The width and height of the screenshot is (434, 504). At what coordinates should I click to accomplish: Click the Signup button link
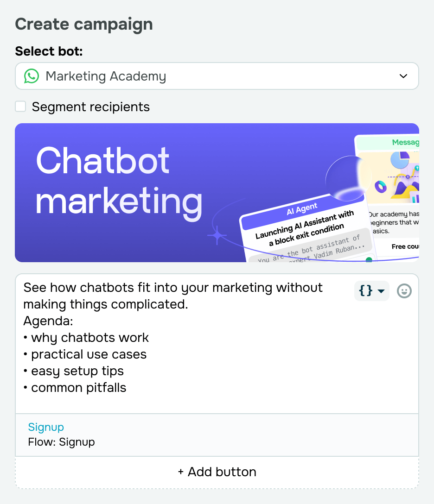(x=46, y=427)
